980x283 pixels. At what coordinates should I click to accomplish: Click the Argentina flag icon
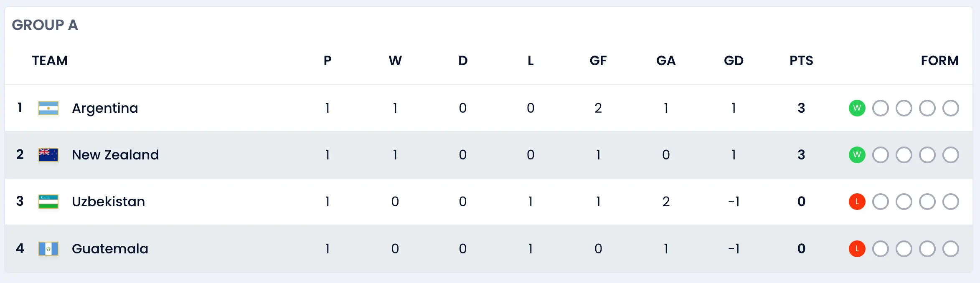(48, 108)
